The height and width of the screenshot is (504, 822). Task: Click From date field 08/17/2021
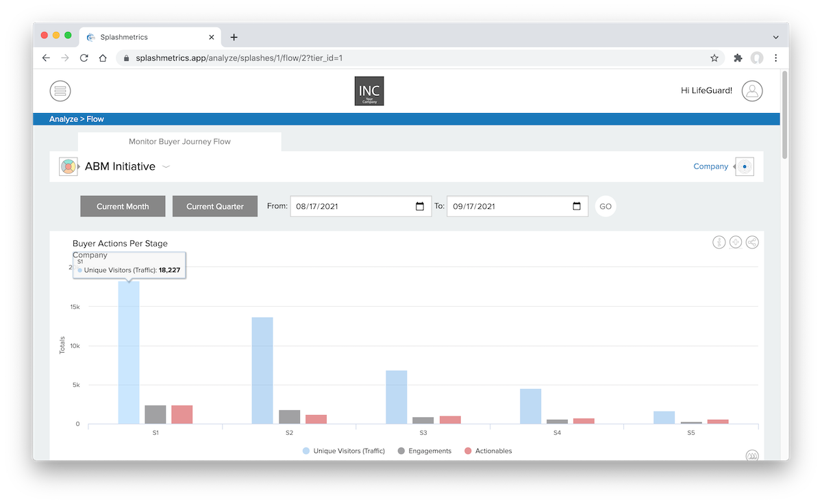click(361, 206)
